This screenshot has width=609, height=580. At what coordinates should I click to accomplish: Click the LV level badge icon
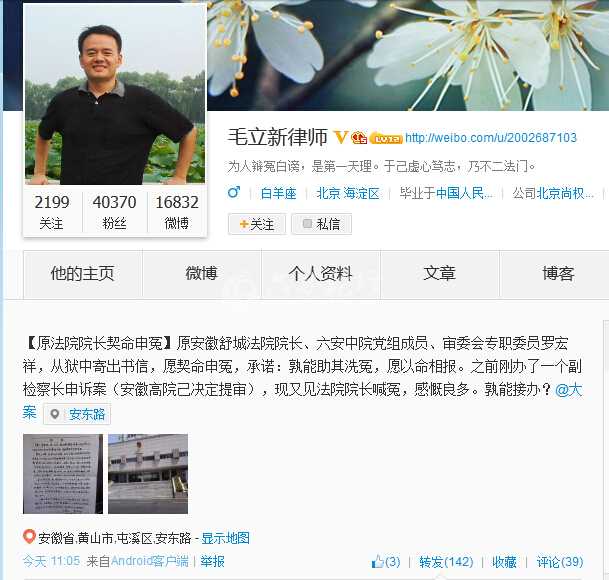pyautogui.click(x=386, y=138)
